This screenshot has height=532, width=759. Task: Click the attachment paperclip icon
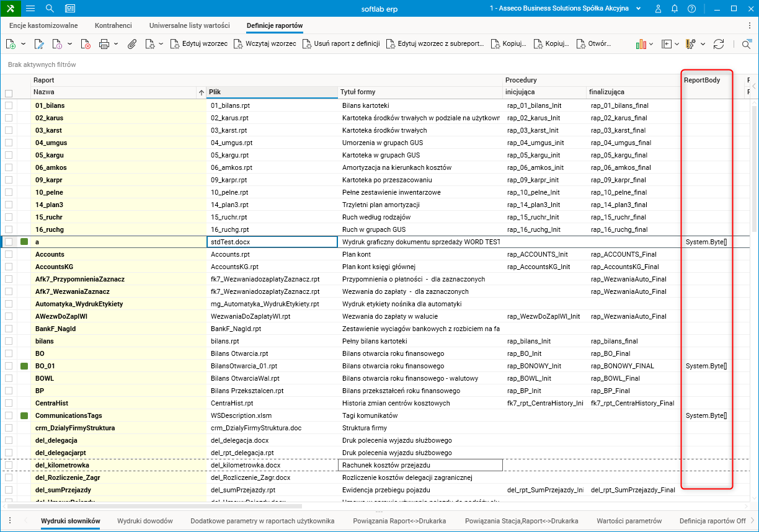pyautogui.click(x=132, y=44)
